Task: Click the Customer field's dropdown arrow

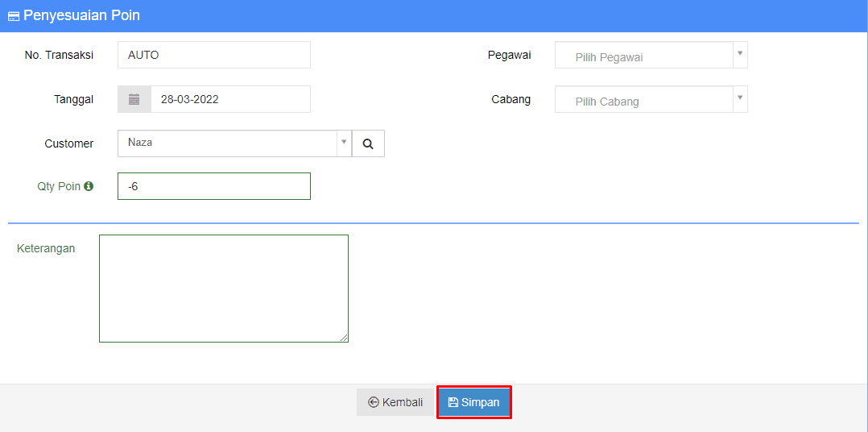Action: tap(344, 143)
